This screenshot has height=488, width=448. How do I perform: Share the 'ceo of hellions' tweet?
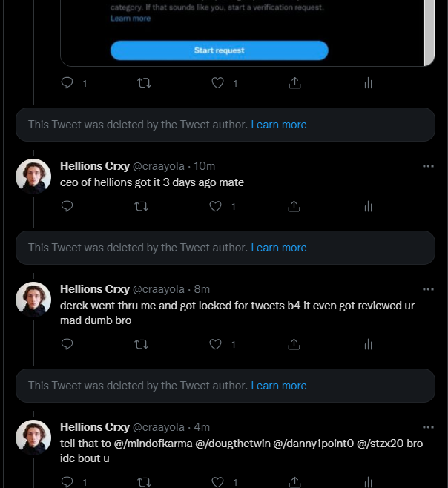pos(294,206)
